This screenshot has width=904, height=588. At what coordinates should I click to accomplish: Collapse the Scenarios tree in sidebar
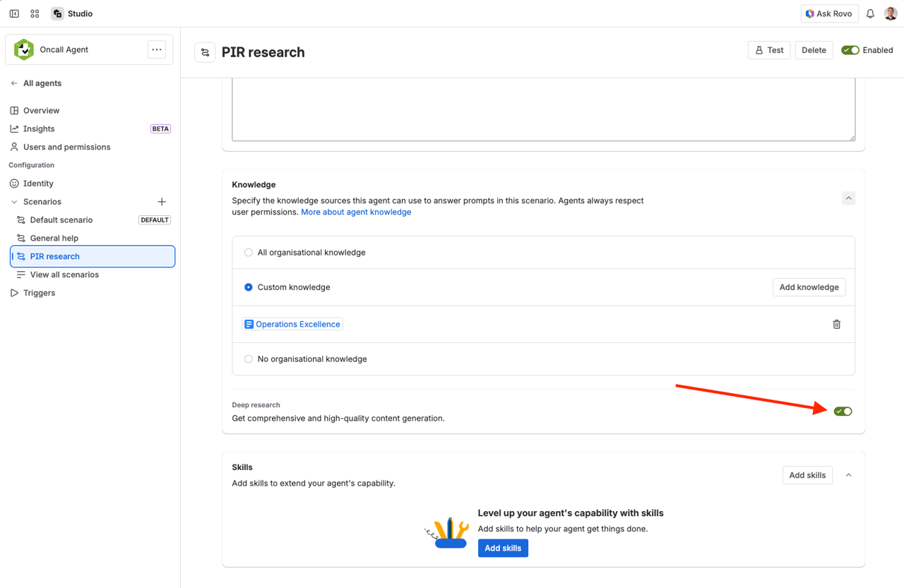tap(16, 201)
